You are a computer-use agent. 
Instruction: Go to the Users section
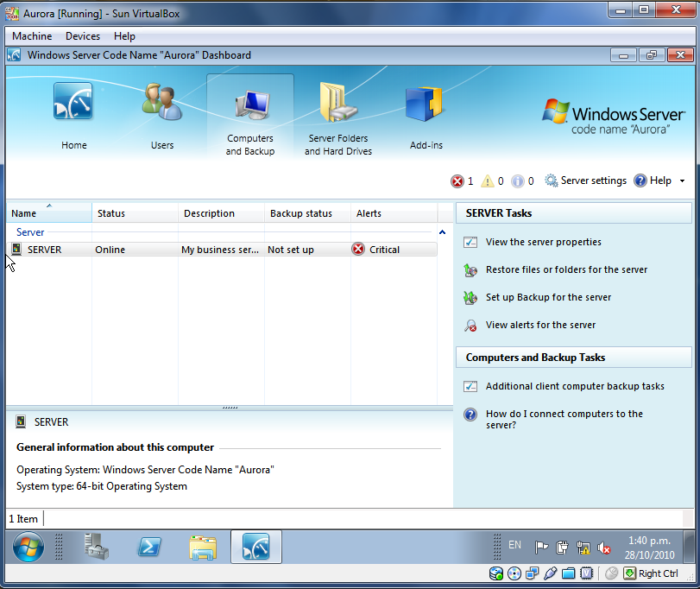(x=162, y=117)
